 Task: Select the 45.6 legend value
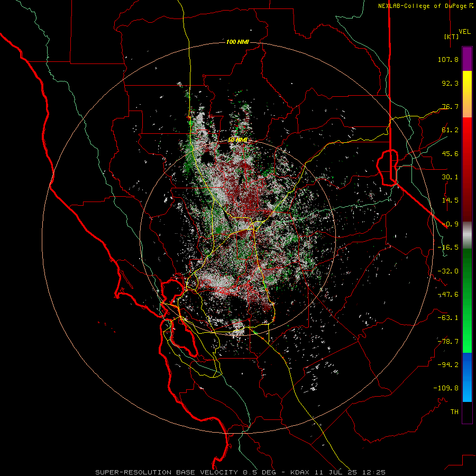tap(450, 153)
